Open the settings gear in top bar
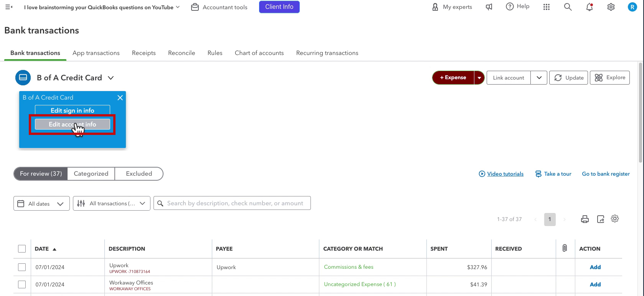Viewport: 644px width, 296px height. tap(611, 7)
